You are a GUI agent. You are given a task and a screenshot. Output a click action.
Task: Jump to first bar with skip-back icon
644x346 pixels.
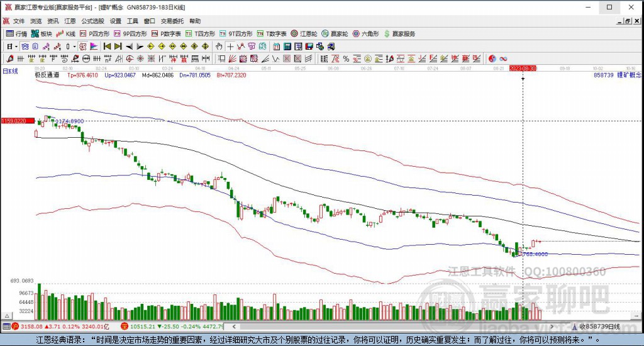pos(107,47)
